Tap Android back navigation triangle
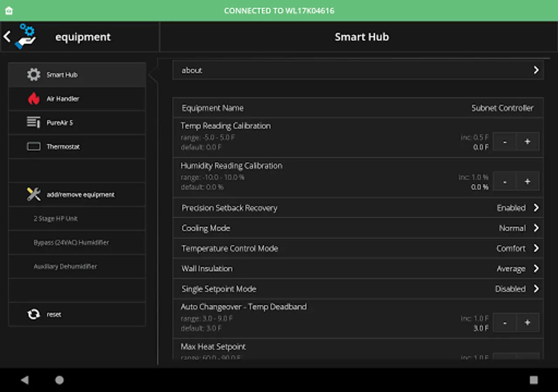This screenshot has width=558, height=392. pos(24,380)
